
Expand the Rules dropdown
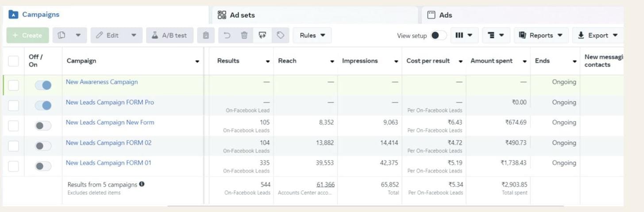click(x=312, y=35)
